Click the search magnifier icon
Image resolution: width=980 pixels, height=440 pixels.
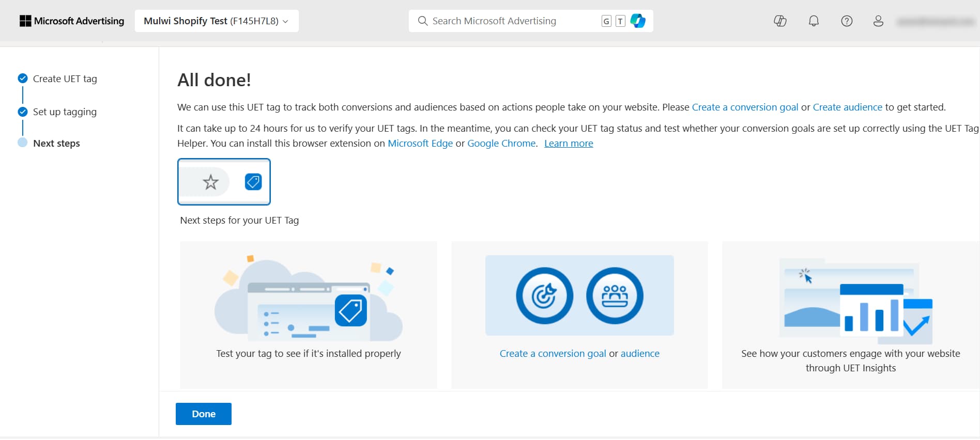point(422,21)
